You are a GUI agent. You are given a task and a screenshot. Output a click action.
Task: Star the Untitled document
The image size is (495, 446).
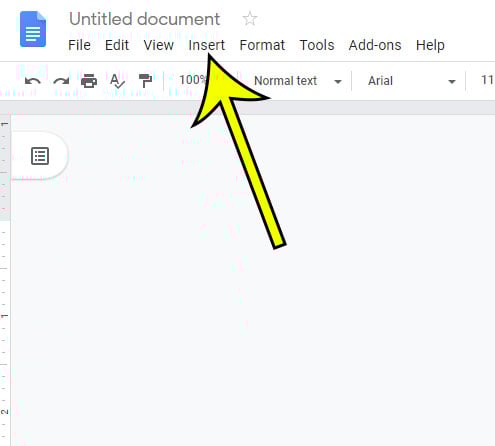coord(250,19)
